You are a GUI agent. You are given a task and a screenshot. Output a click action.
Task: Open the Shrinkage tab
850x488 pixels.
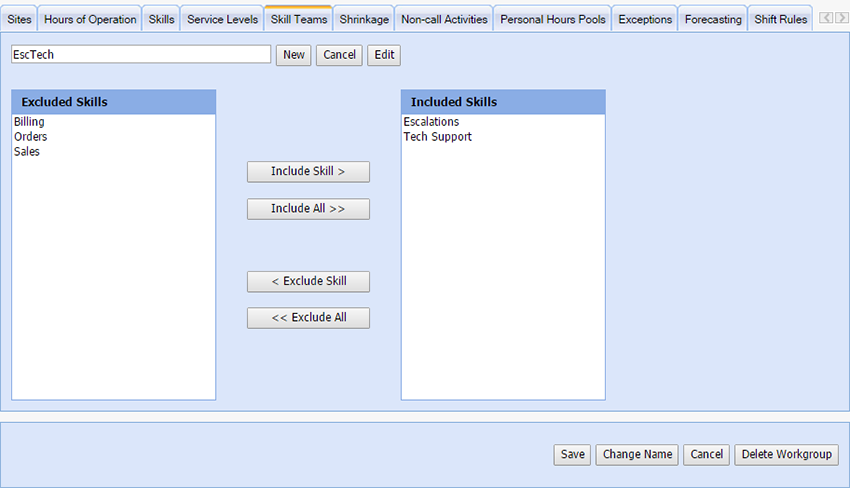[x=364, y=19]
